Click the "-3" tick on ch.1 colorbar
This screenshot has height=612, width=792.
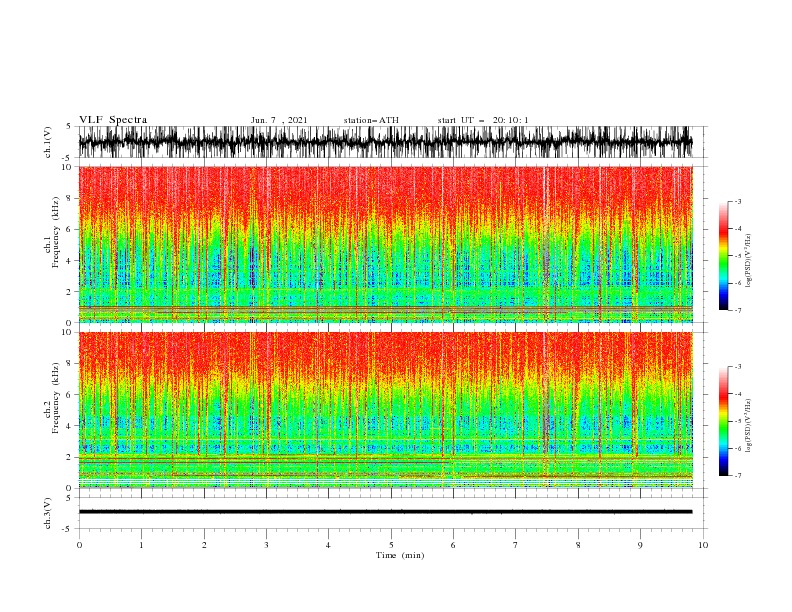pos(738,201)
